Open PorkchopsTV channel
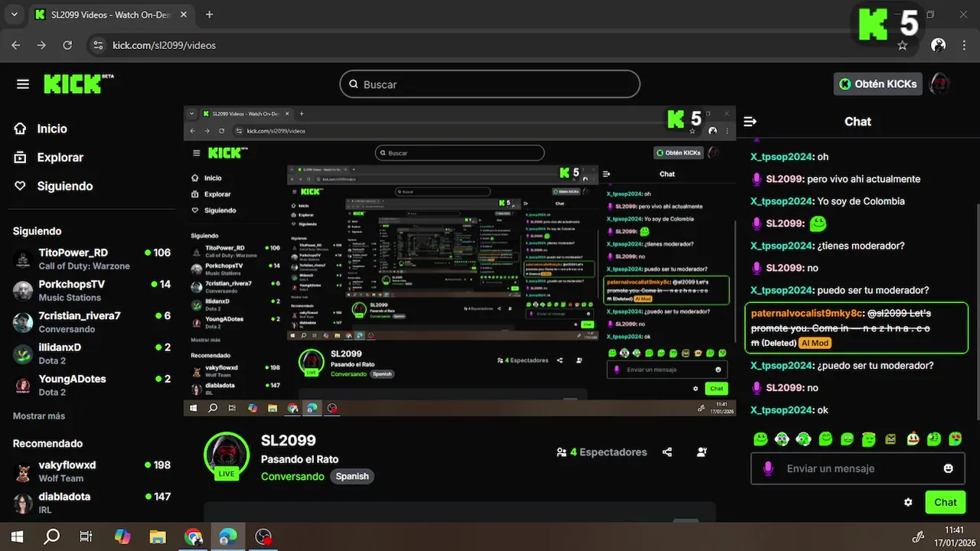 click(92, 290)
